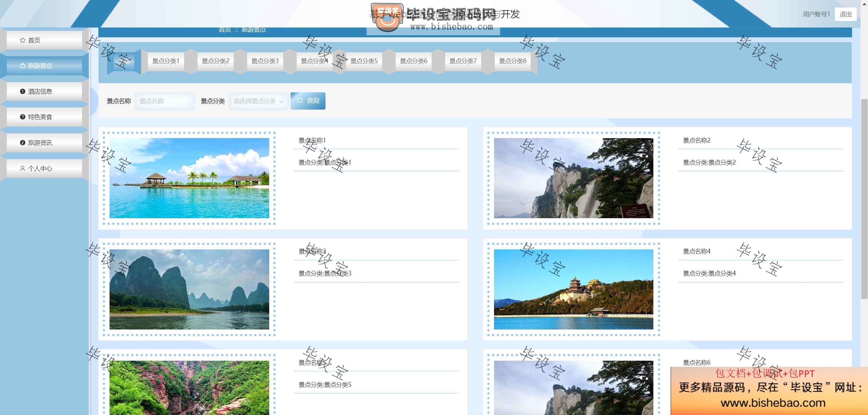Click the 景点分类:景点分类5 text
868x415 pixels.
click(325, 385)
